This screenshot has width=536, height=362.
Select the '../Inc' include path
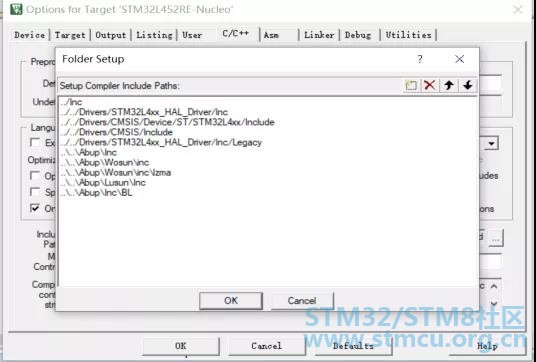click(71, 102)
